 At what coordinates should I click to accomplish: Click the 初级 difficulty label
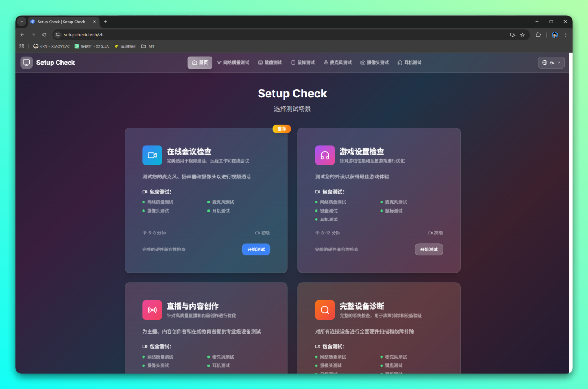click(262, 233)
